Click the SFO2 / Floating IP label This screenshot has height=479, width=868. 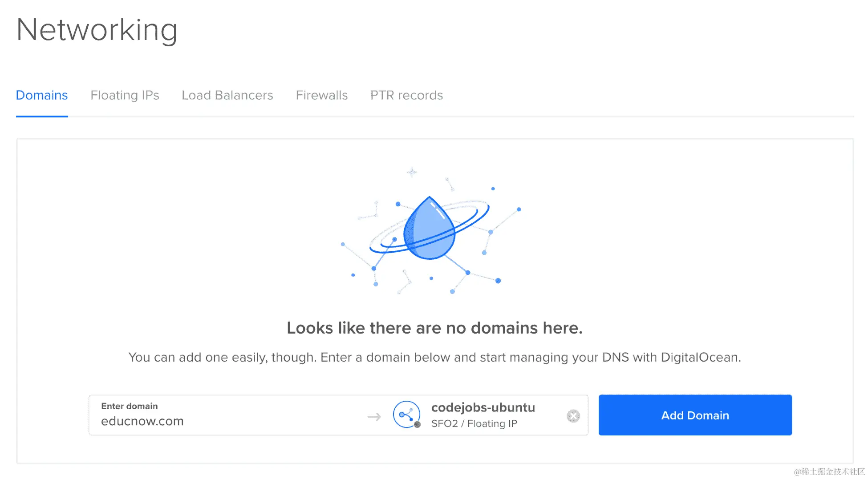pos(474,423)
